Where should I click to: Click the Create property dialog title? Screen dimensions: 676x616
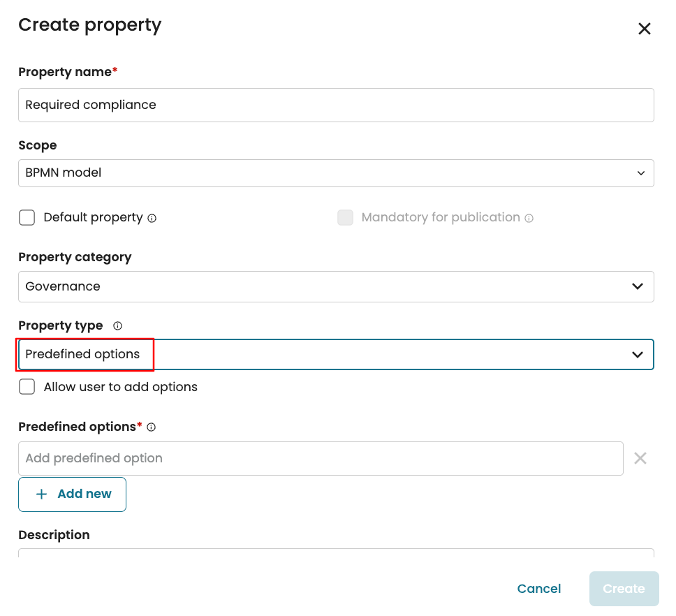click(90, 25)
